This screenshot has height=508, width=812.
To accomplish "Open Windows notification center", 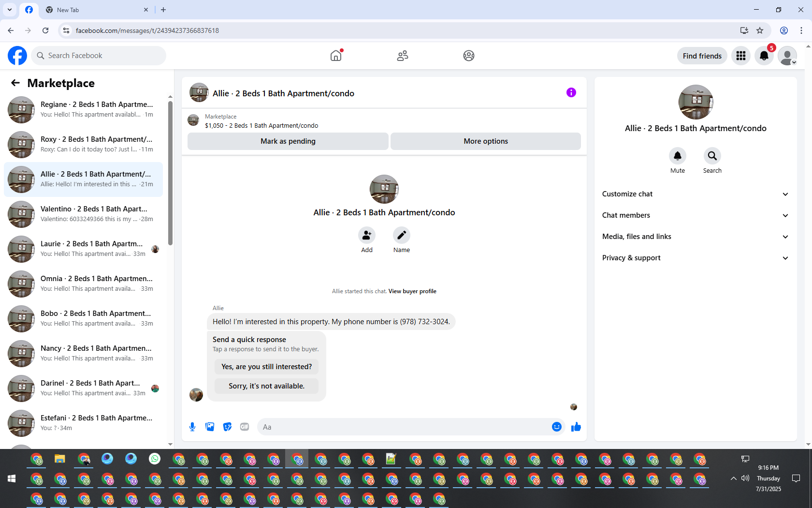I will (796, 478).
